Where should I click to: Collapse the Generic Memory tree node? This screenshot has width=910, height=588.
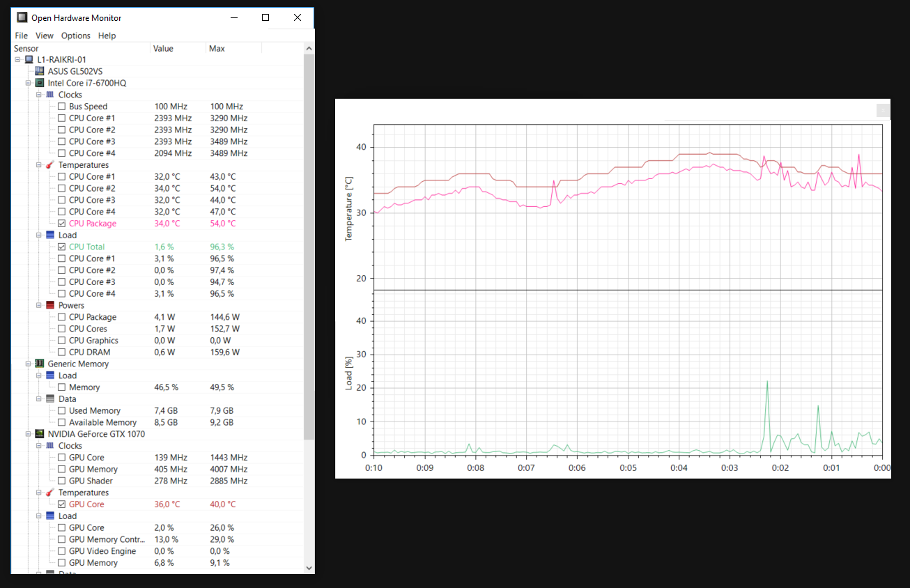(29, 364)
